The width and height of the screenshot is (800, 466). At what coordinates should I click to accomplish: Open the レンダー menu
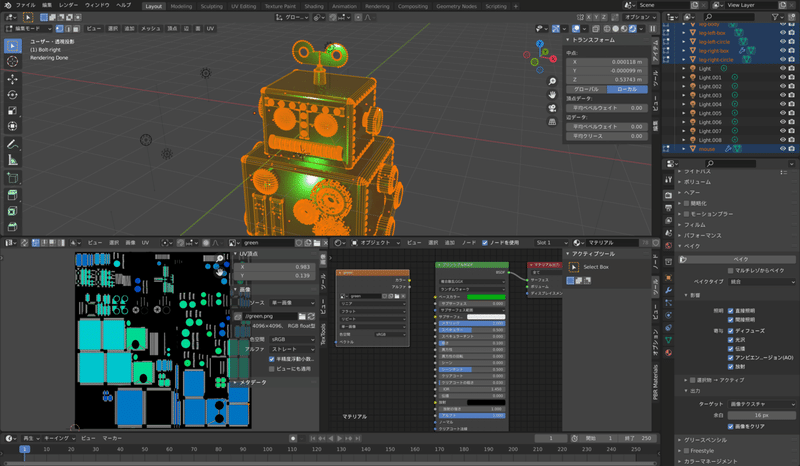(x=67, y=6)
